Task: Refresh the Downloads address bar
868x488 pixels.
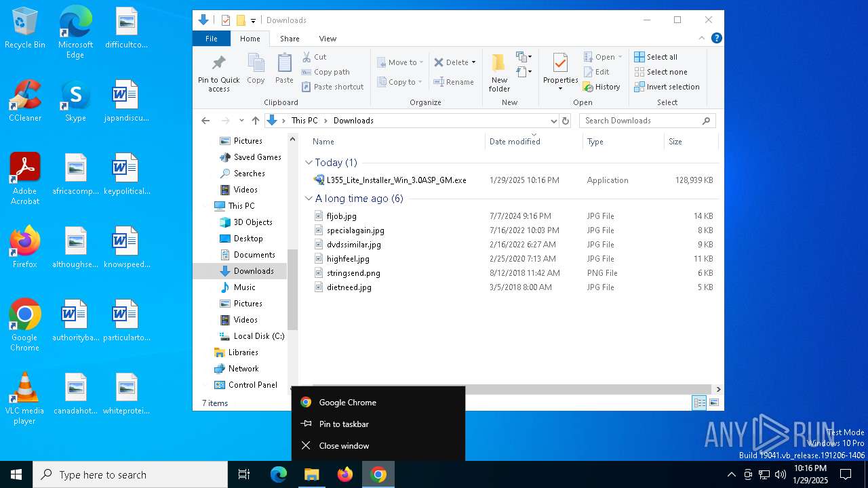Action: [566, 121]
